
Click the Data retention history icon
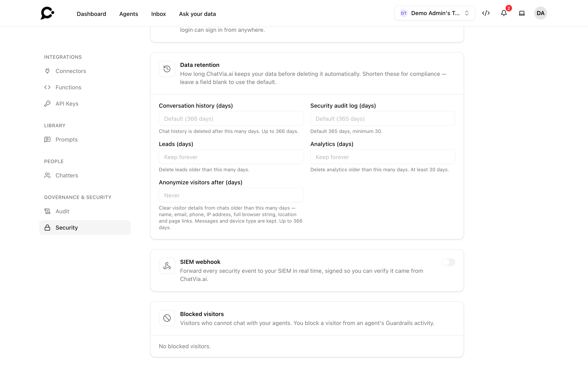pyautogui.click(x=167, y=69)
